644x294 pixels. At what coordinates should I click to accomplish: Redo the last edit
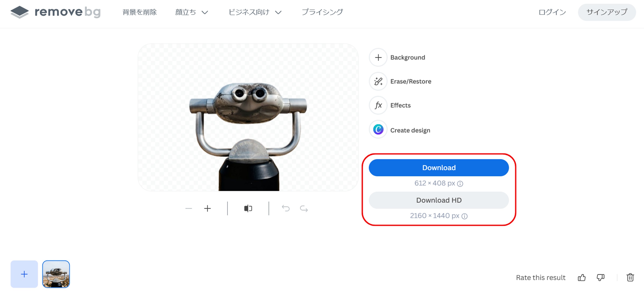tap(303, 208)
